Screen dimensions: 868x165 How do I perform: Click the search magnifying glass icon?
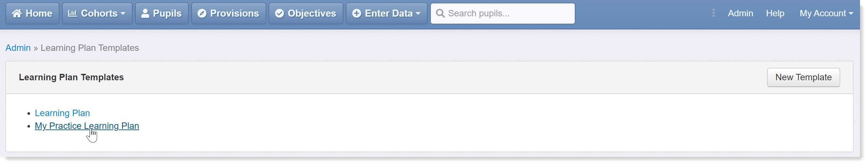(x=440, y=13)
